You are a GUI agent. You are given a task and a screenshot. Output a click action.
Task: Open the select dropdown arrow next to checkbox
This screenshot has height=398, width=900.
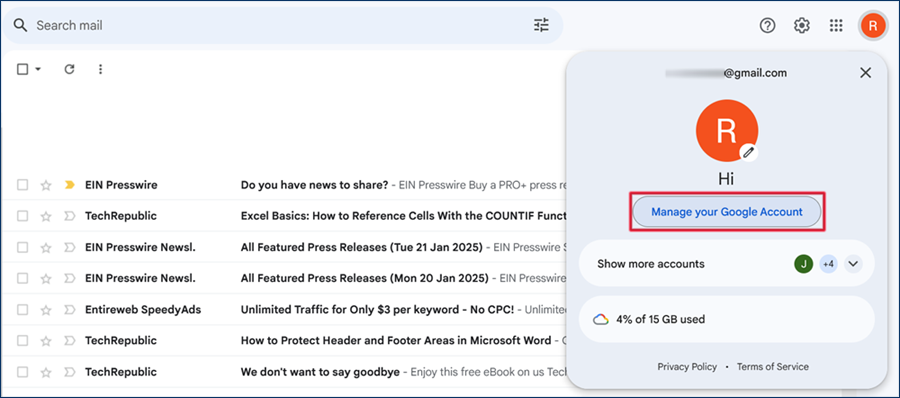(38, 69)
